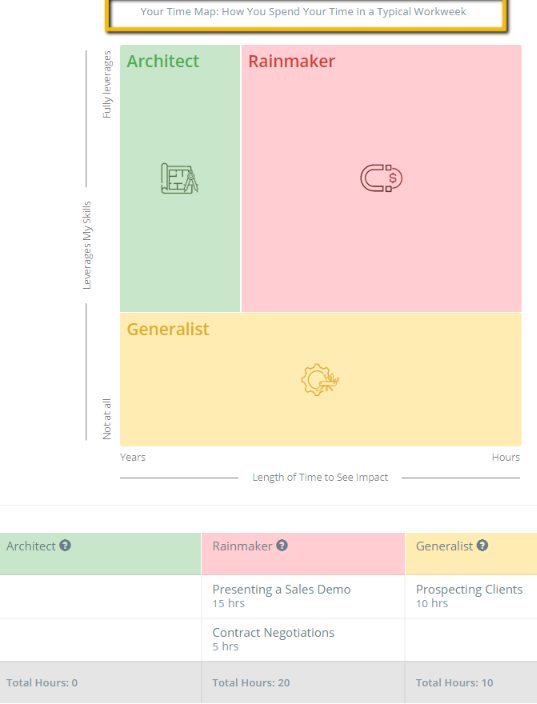Viewport: 537px width, 704px height.
Task: Click the Contract Negotiations entry
Action: tap(303, 639)
